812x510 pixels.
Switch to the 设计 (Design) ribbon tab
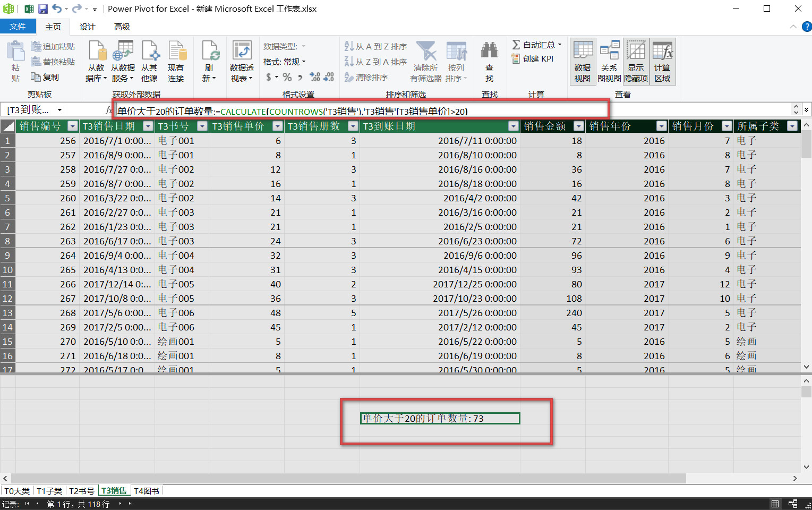point(88,27)
